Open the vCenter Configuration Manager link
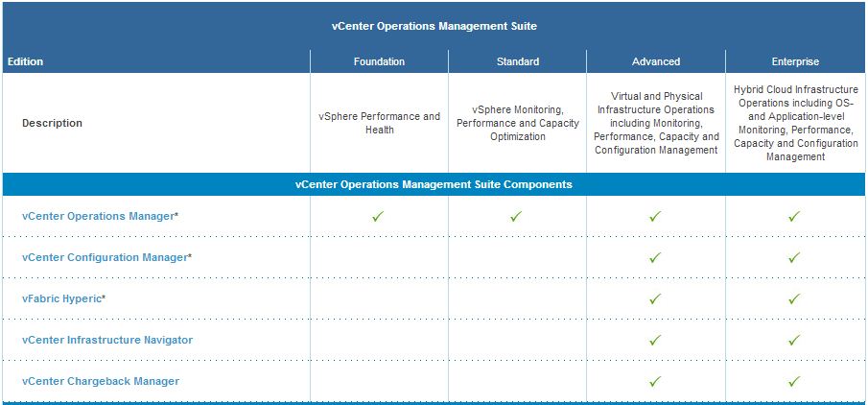The height and width of the screenshot is (405, 868). point(104,257)
